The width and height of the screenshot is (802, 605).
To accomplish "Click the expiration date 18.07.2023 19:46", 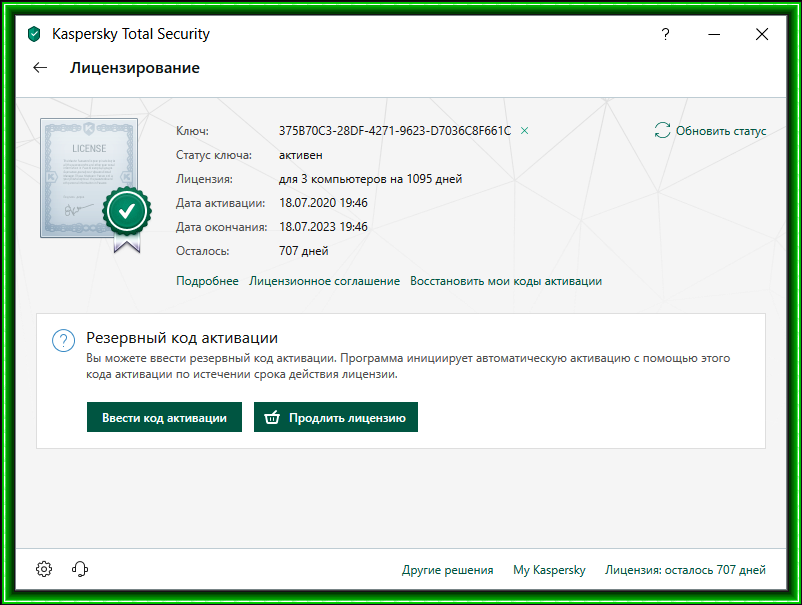I will click(323, 227).
